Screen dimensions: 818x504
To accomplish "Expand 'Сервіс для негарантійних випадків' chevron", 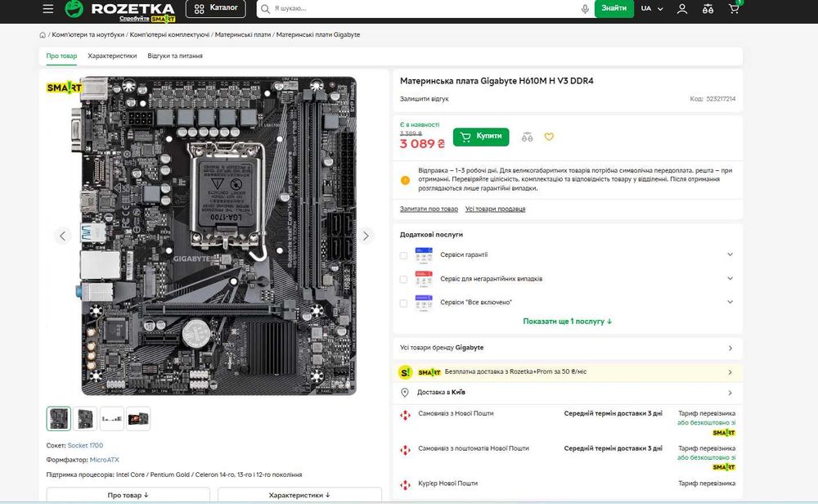I will (730, 279).
